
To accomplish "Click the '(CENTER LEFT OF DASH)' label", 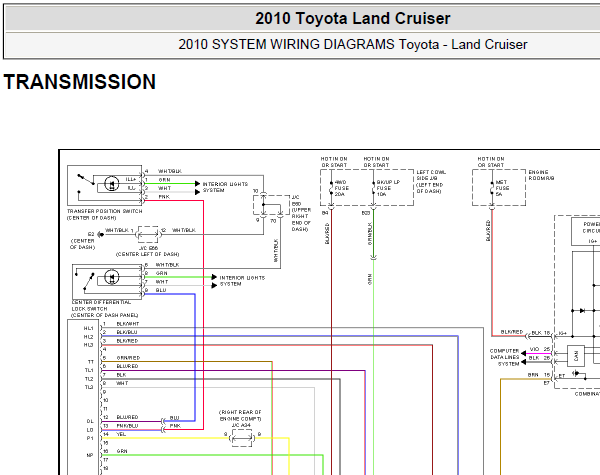I will coord(147,254).
